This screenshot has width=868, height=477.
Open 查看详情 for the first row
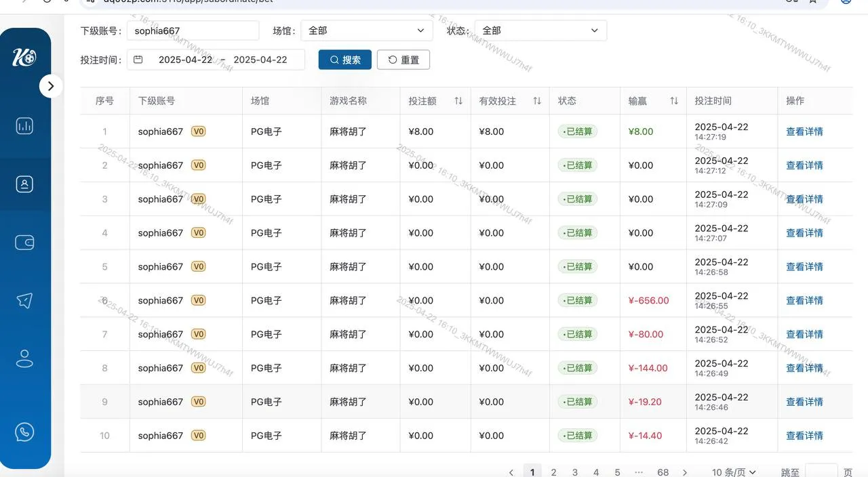pos(804,131)
